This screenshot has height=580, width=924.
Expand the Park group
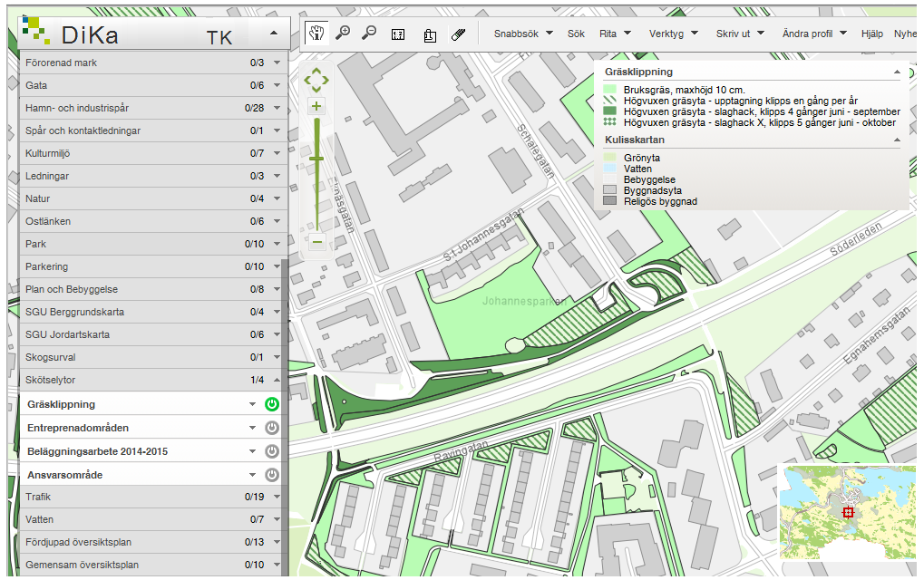tap(277, 244)
